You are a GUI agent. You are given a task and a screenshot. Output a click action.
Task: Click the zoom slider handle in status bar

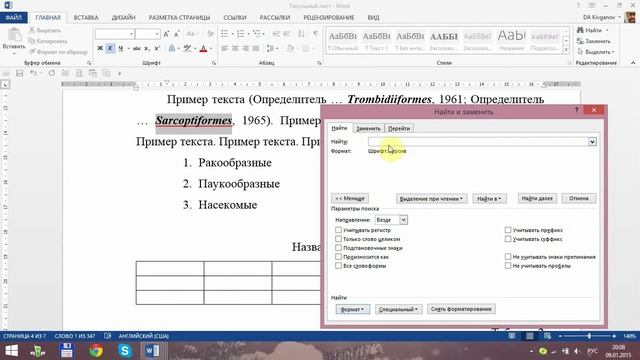pos(589,336)
